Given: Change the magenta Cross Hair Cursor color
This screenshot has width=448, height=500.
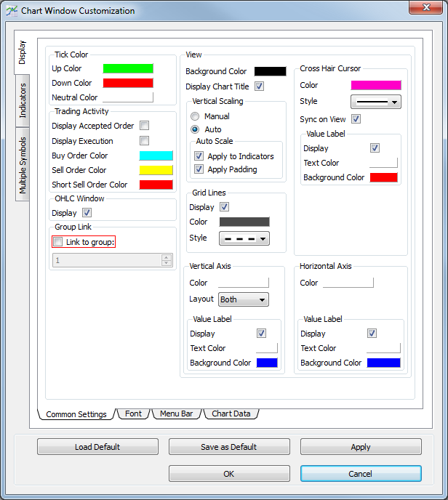Looking at the screenshot, I should tap(376, 85).
